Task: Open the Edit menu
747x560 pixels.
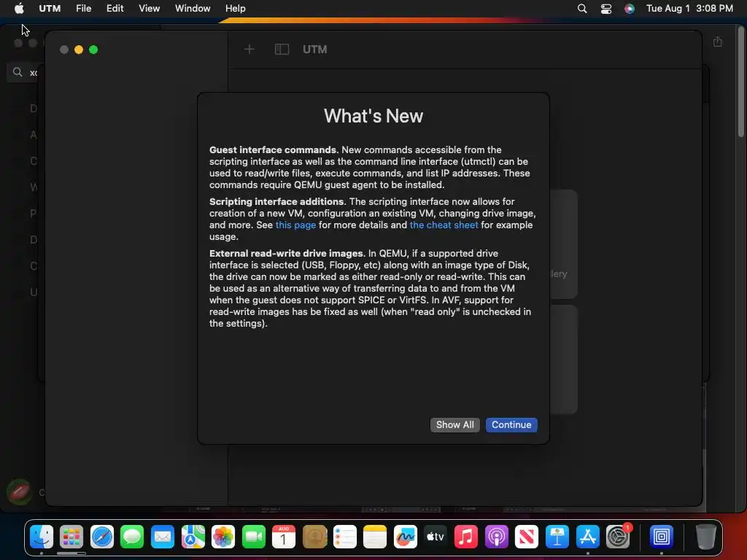Action: (115, 8)
